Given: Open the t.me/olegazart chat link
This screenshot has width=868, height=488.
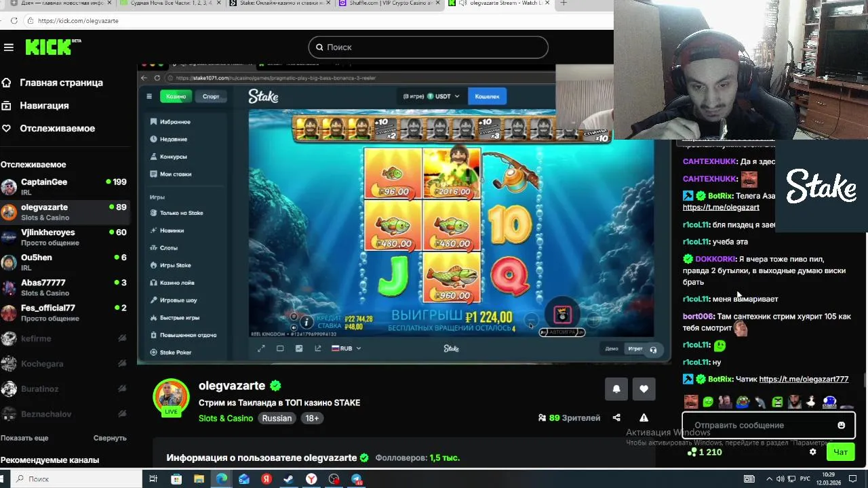Looking at the screenshot, I should [x=721, y=207].
